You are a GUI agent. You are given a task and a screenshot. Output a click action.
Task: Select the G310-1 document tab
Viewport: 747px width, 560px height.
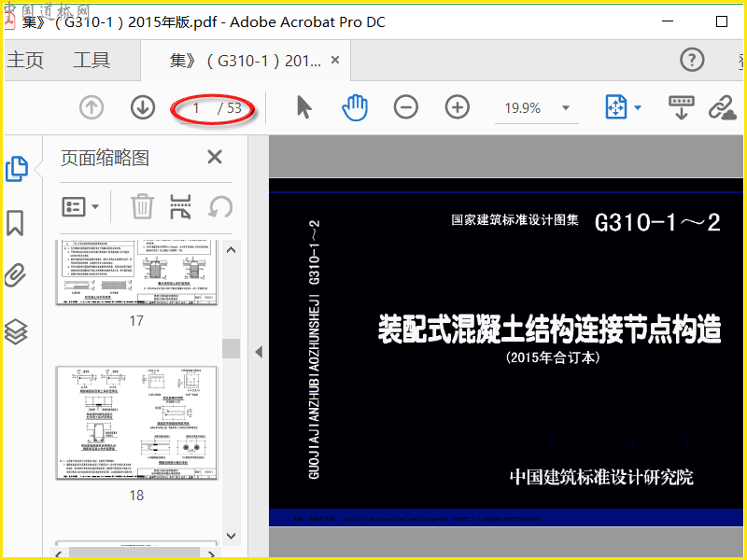(x=246, y=61)
